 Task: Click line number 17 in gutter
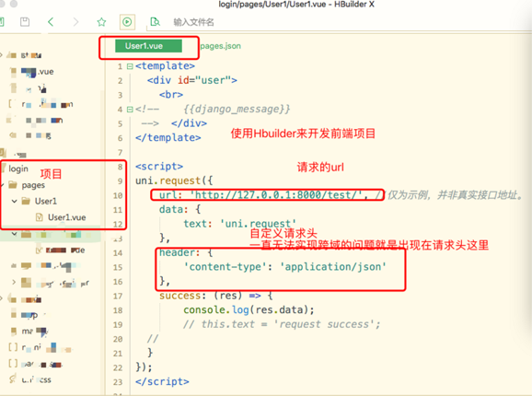point(118,296)
